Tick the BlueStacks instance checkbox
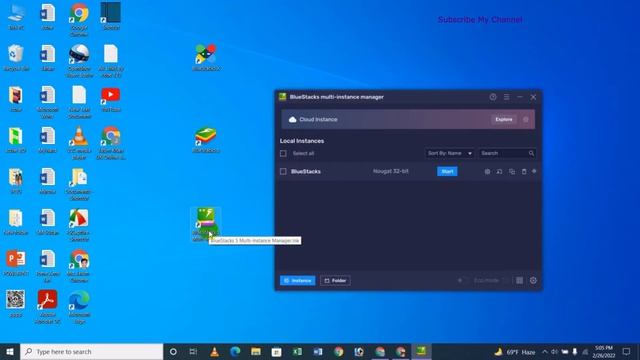 pyautogui.click(x=283, y=171)
